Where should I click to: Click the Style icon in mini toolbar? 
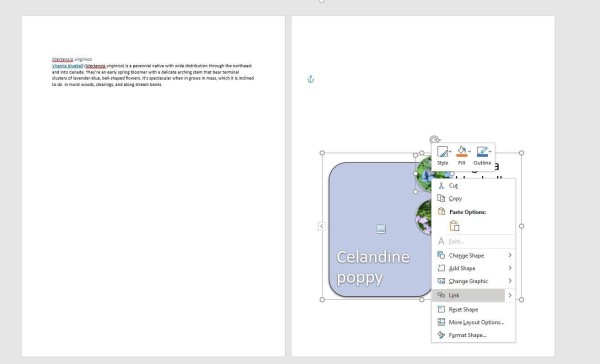point(442,152)
